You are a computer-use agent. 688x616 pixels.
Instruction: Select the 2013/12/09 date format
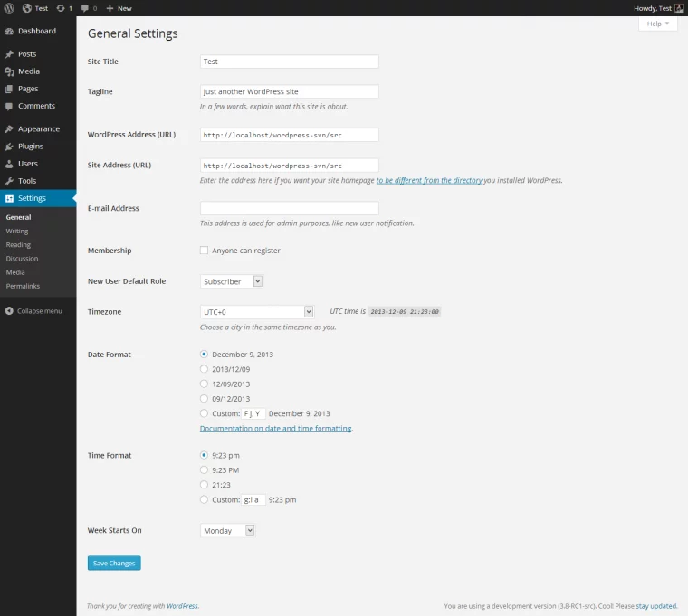coord(204,369)
